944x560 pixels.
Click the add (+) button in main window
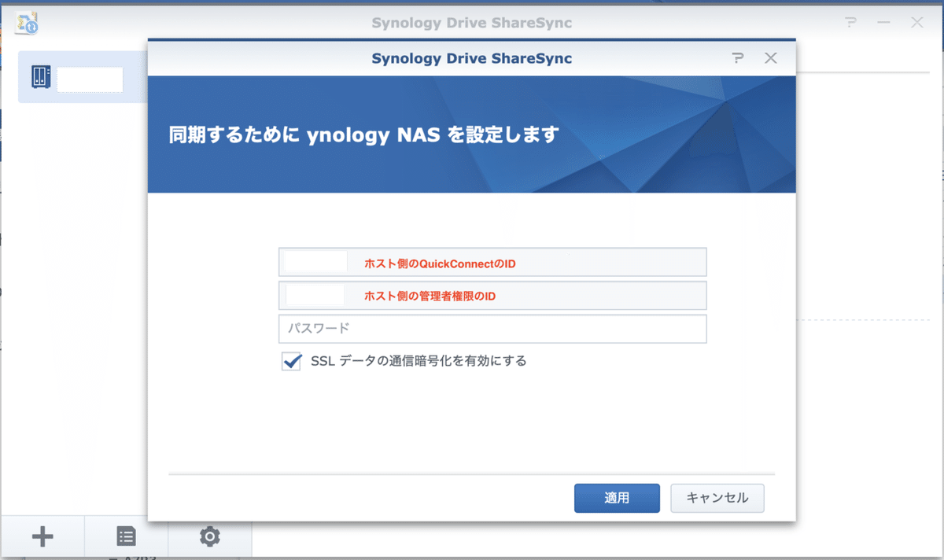point(42,537)
